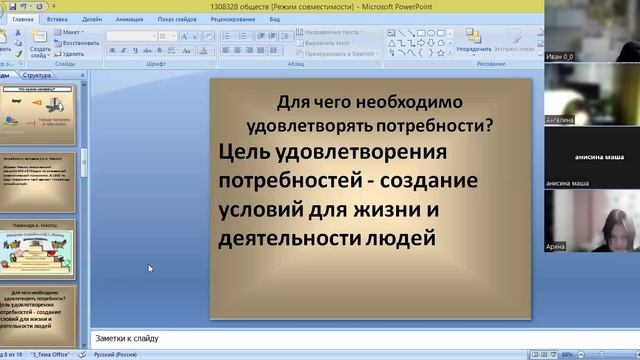Open the line spacing dropdown

[x=287, y=36]
